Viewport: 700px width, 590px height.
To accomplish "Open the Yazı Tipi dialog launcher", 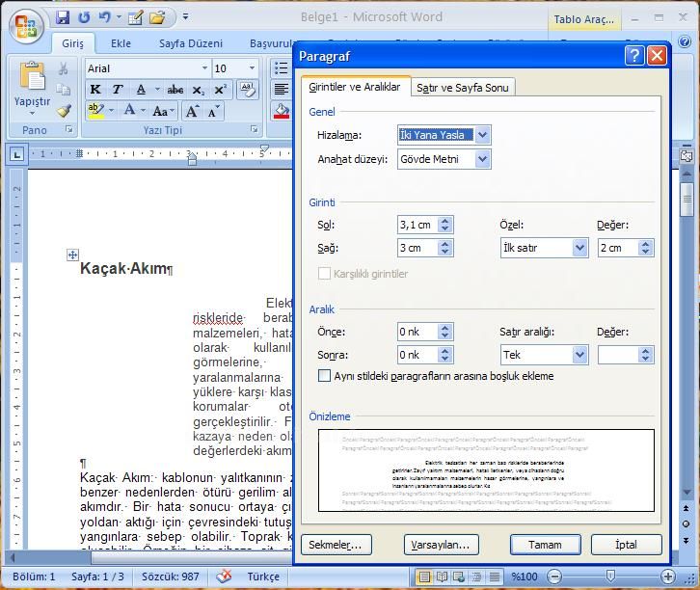I will coord(254,129).
